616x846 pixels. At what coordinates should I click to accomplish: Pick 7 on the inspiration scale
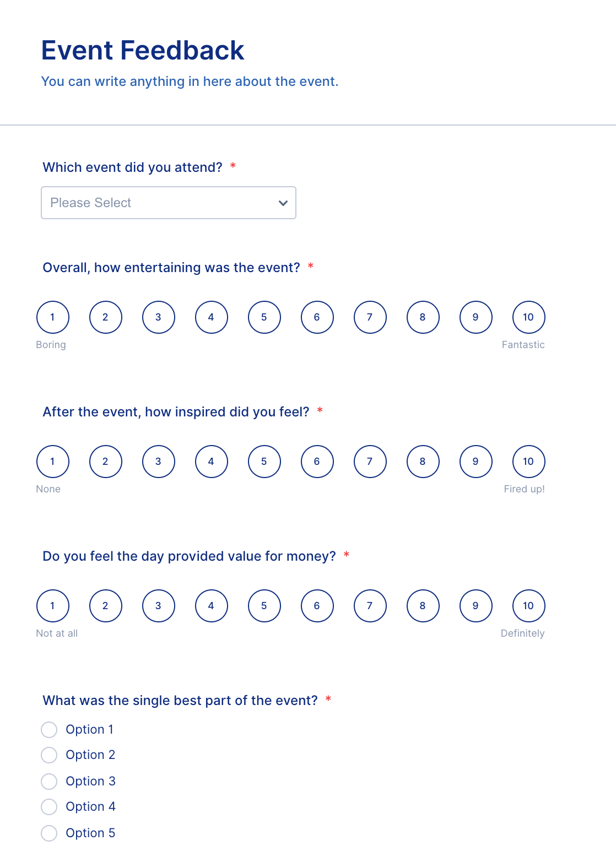(370, 461)
